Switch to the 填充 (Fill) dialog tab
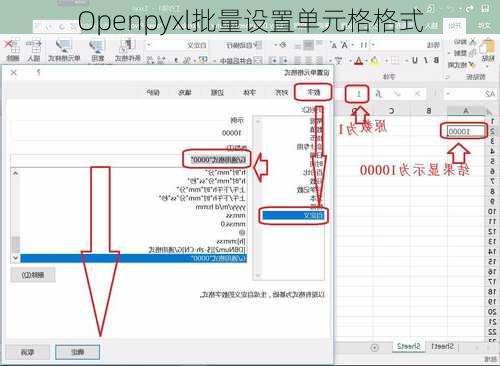Viewport: 500px width, 366px height. click(x=185, y=92)
